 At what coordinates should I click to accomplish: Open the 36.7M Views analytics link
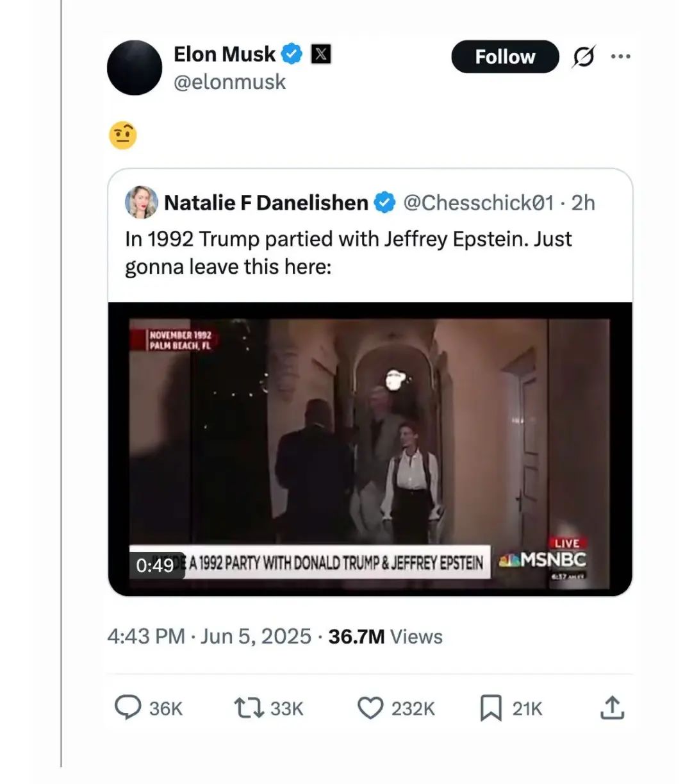[x=385, y=637]
